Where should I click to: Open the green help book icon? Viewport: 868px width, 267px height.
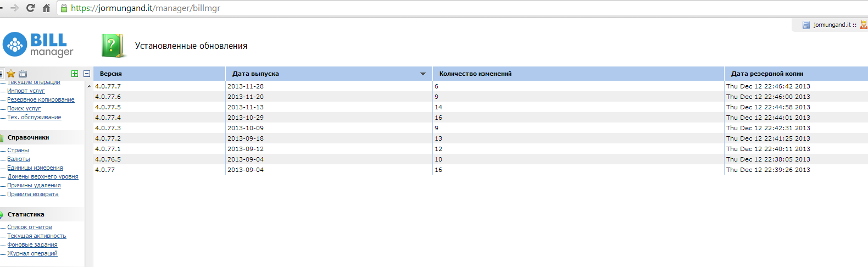112,46
